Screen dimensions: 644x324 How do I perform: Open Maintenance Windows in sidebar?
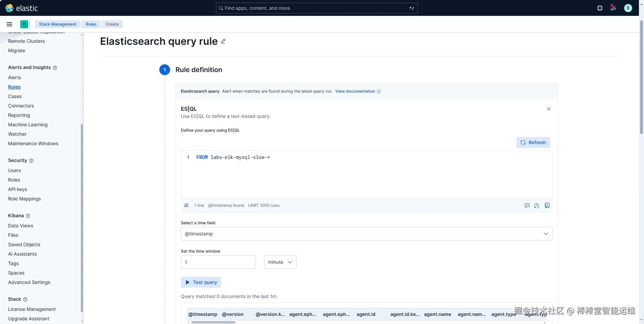pyautogui.click(x=33, y=143)
